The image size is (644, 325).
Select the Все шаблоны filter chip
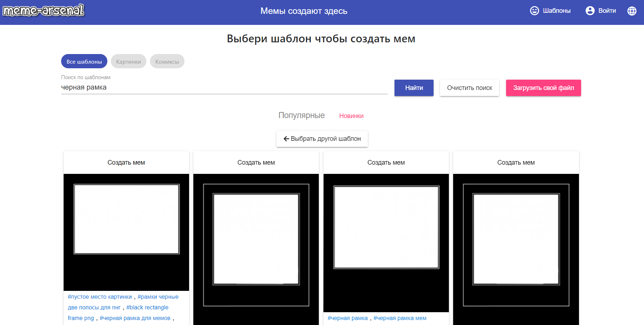(x=84, y=61)
